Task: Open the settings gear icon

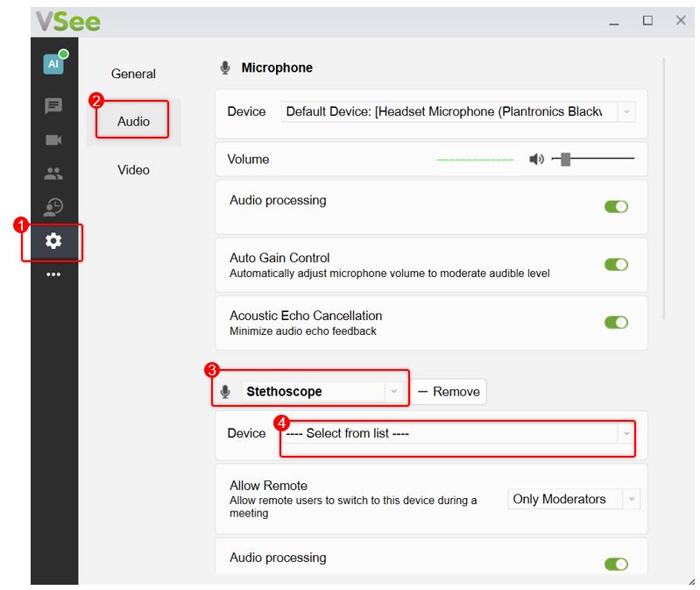Action: click(53, 241)
